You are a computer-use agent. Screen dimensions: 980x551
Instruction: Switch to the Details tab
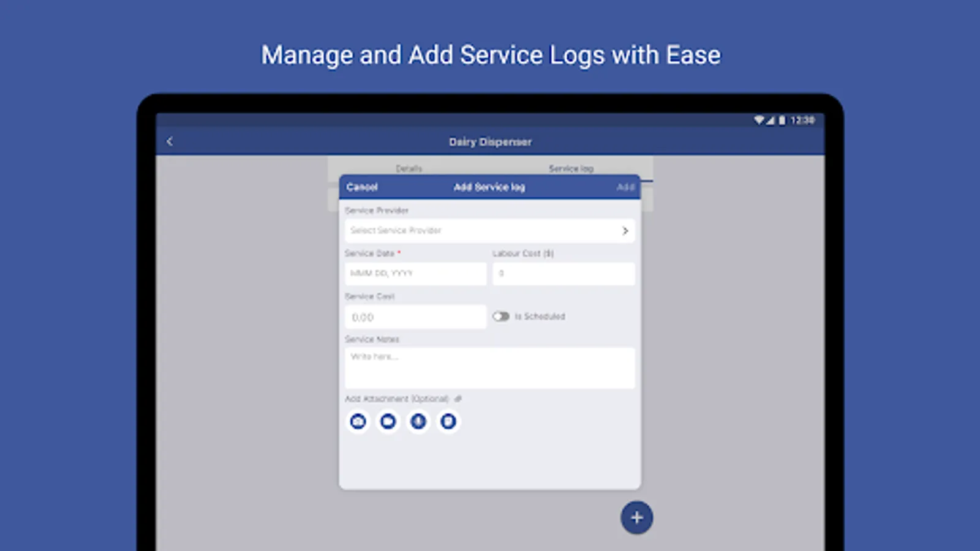pos(410,168)
